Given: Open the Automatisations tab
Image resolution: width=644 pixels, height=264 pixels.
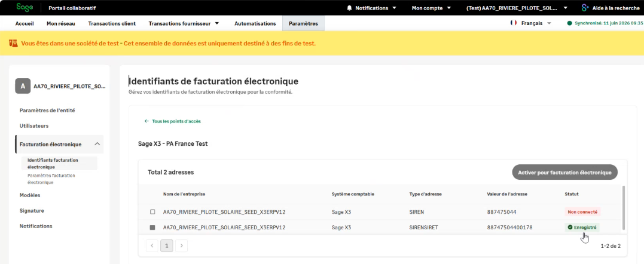Looking at the screenshot, I should click(x=255, y=23).
